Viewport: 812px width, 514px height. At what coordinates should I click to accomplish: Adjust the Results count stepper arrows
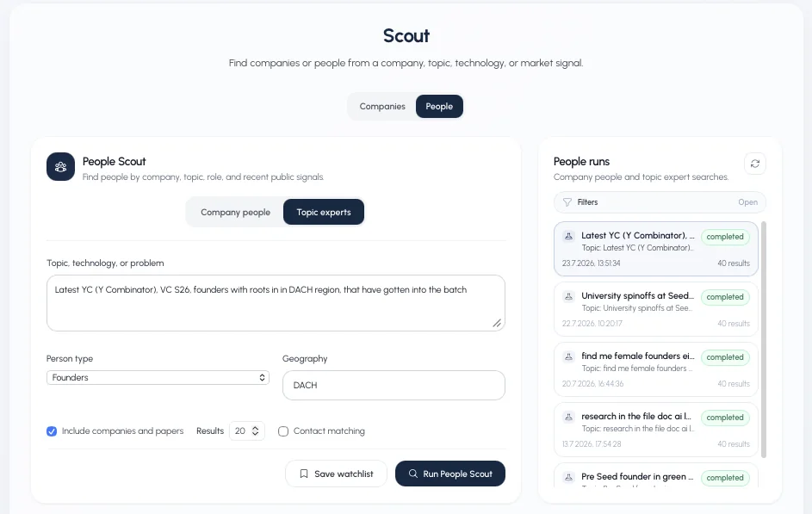click(255, 430)
